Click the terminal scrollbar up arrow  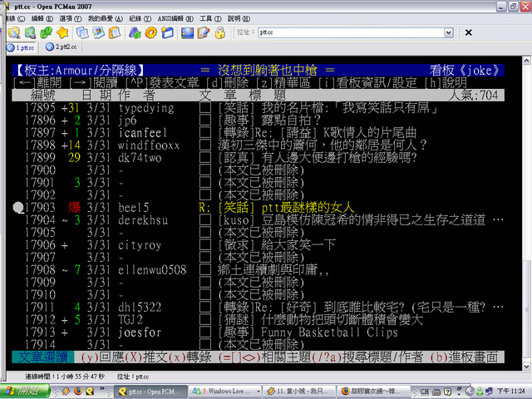point(526,61)
